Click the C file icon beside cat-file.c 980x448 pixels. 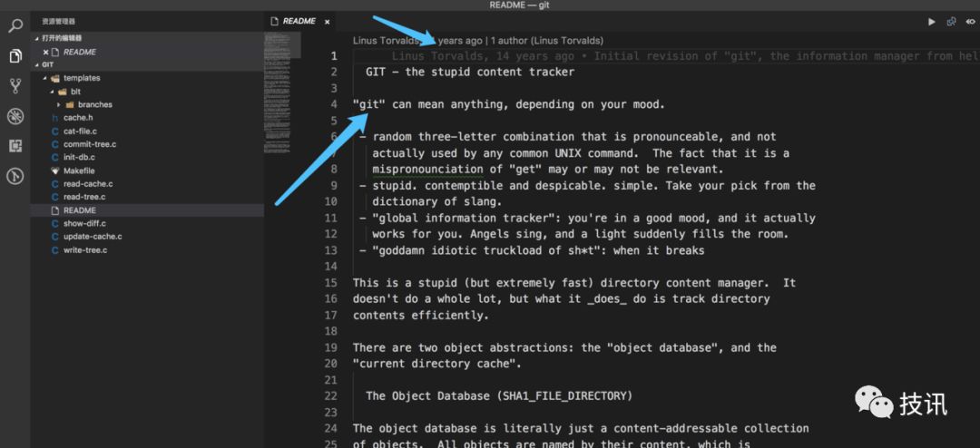(x=55, y=131)
